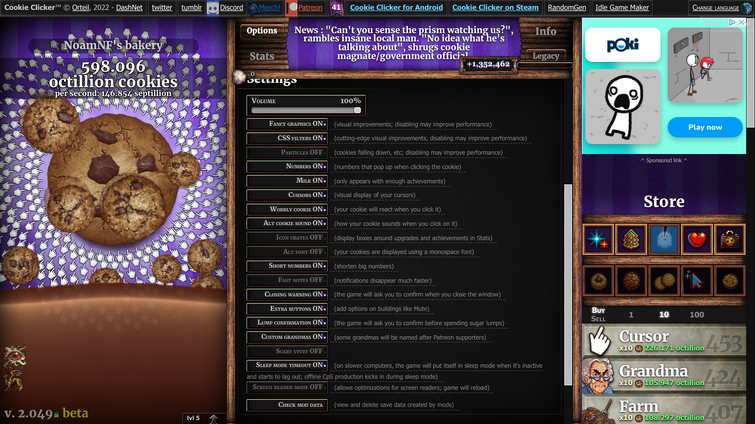Viewport: 755px width, 424px height.
Task: Click the red heart Valentine season upgrade
Action: 697,239
